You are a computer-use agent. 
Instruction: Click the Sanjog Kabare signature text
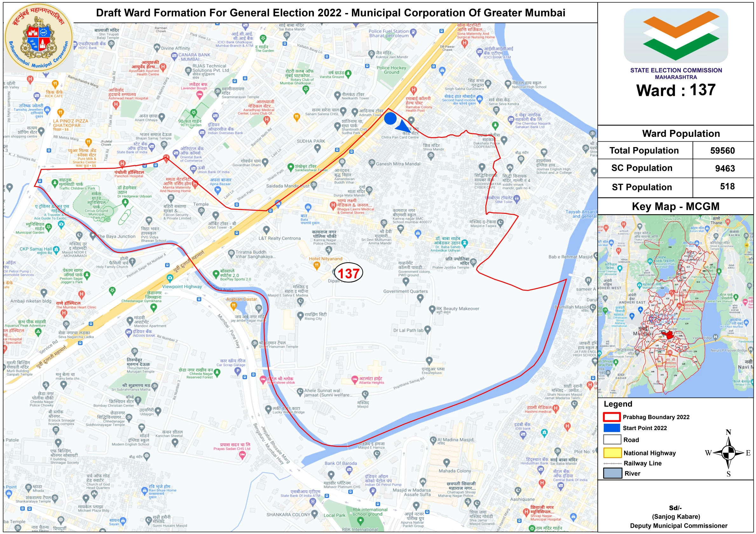tap(676, 516)
